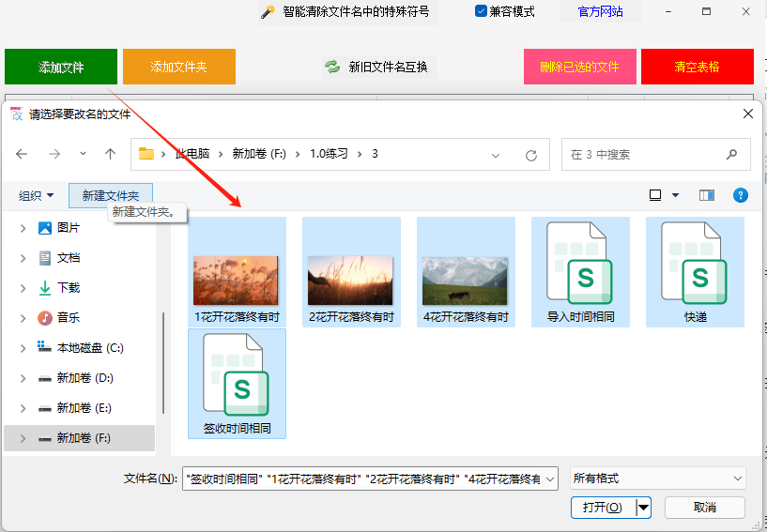Click the red 清空表格 button
Image resolution: width=767 pixels, height=532 pixels.
[x=697, y=67]
